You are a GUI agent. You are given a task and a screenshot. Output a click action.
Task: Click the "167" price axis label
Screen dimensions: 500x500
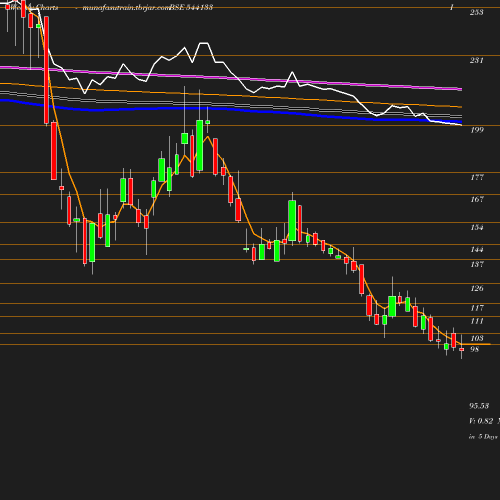(x=477, y=199)
